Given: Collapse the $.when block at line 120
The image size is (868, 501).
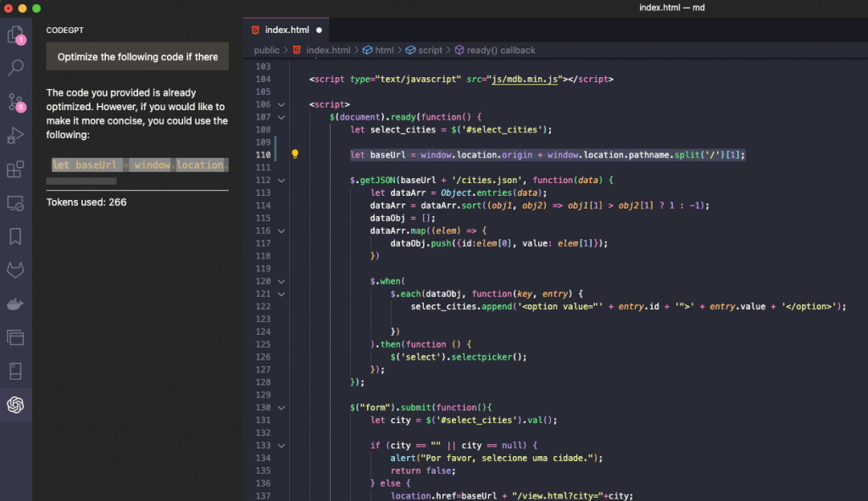Looking at the screenshot, I should (x=281, y=281).
